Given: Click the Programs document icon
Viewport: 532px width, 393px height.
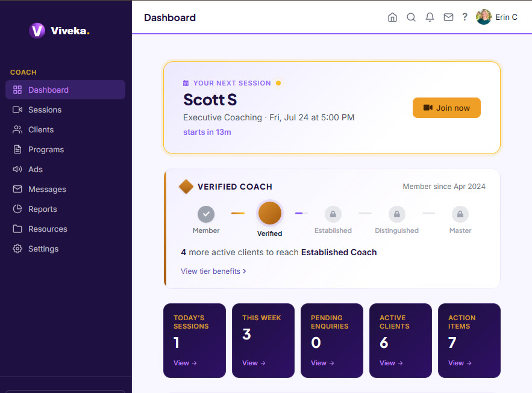Looking at the screenshot, I should click(x=17, y=149).
